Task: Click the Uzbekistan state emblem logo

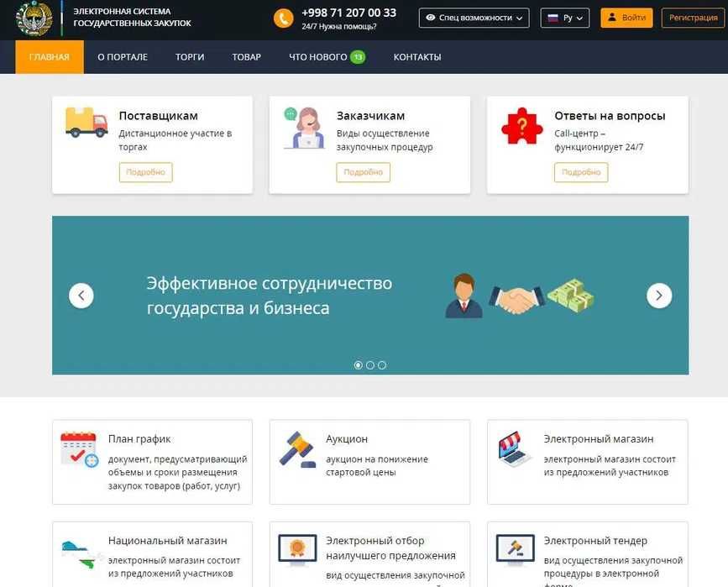Action: tap(34, 18)
